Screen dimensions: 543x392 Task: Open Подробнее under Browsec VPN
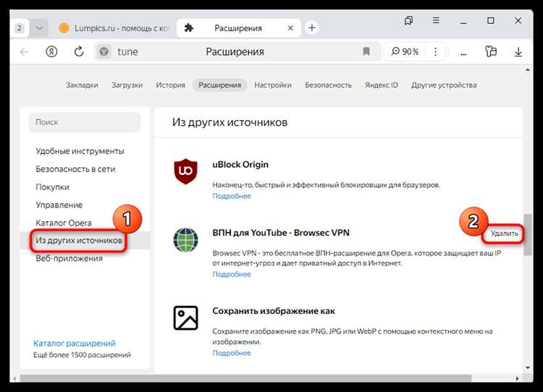click(232, 274)
